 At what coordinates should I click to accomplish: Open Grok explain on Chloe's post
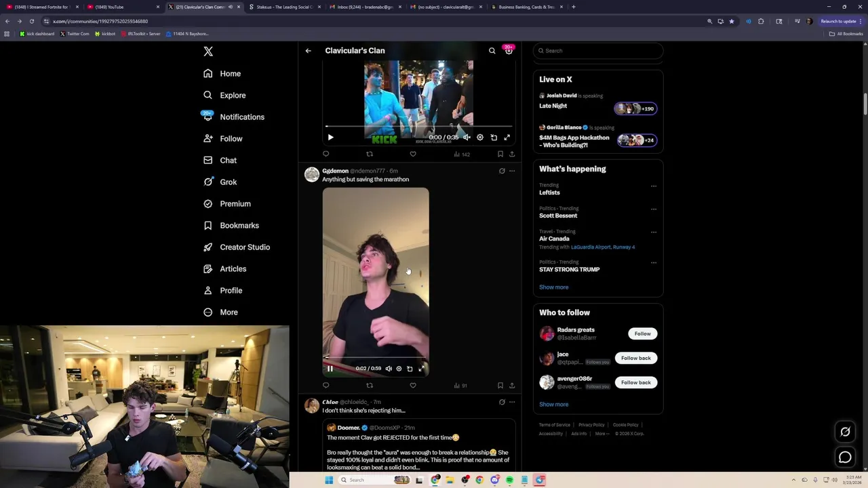pyautogui.click(x=502, y=402)
